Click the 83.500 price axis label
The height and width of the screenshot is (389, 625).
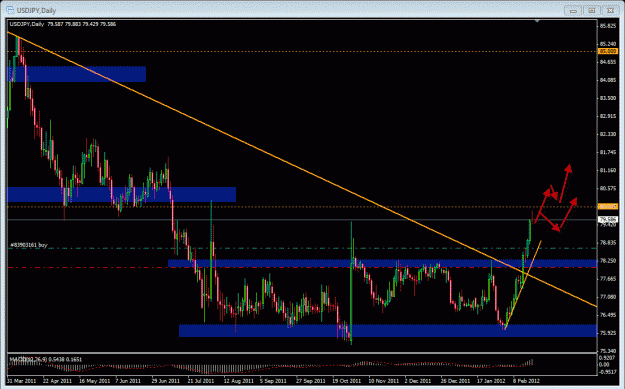pos(608,98)
